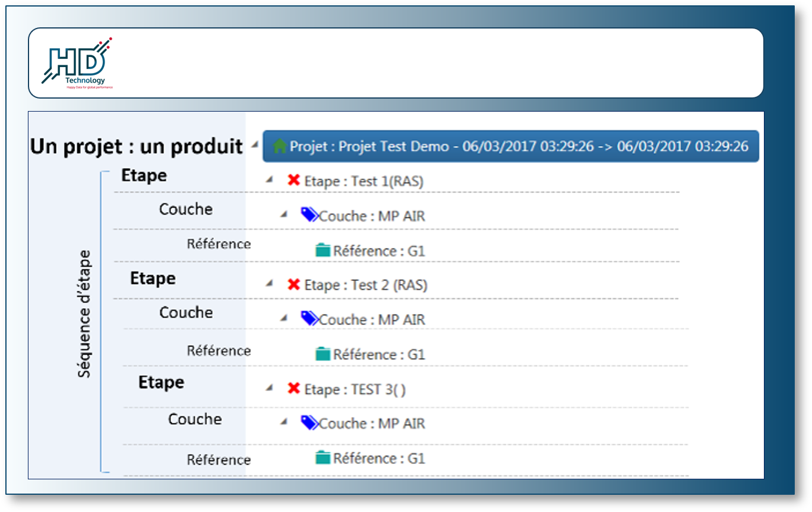
Task: Collapse the Etape Test 2 (RAS) node arrow
Action: [x=270, y=284]
